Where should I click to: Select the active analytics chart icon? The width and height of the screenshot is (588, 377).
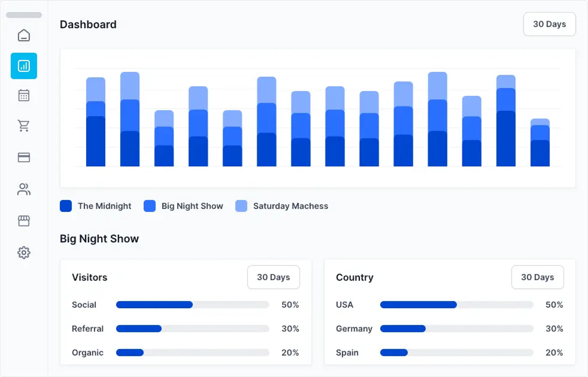click(24, 66)
